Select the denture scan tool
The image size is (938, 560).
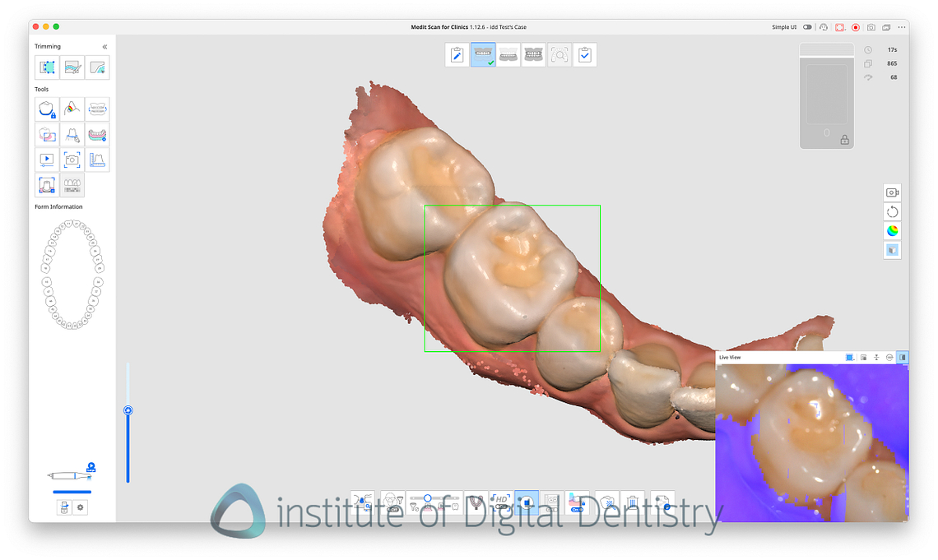coord(97,134)
